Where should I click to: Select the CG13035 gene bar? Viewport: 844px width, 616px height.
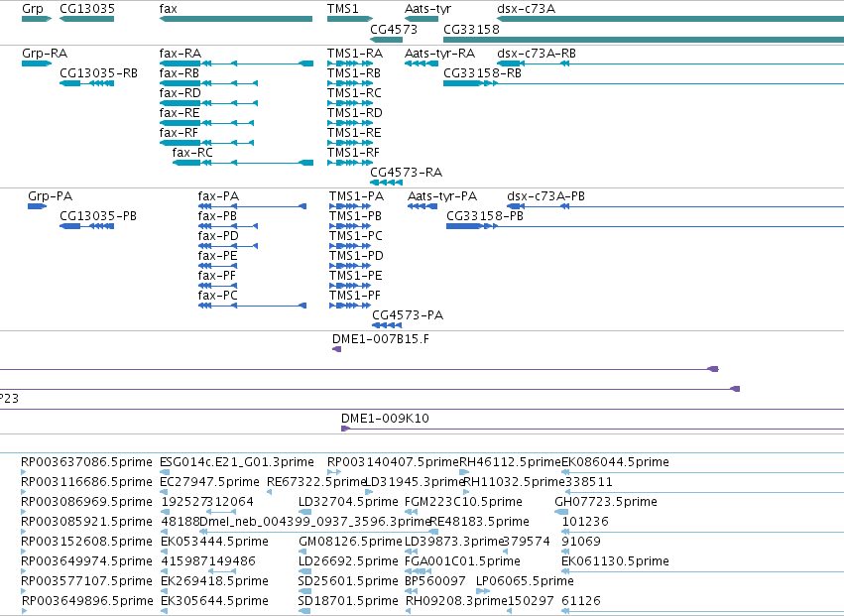pyautogui.click(x=86, y=19)
